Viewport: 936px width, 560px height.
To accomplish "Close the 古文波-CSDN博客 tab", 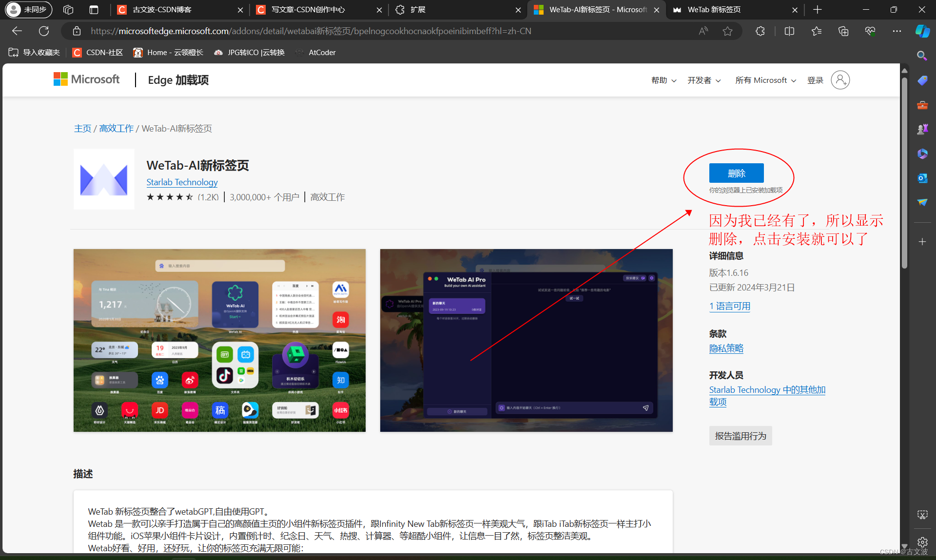I will [240, 10].
